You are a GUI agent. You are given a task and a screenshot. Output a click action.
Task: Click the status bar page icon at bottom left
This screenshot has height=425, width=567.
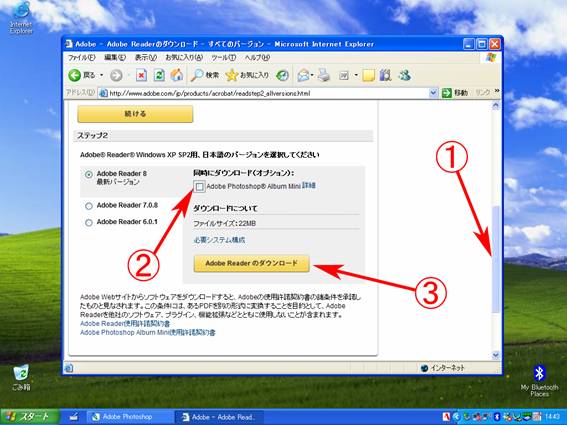(x=68, y=368)
